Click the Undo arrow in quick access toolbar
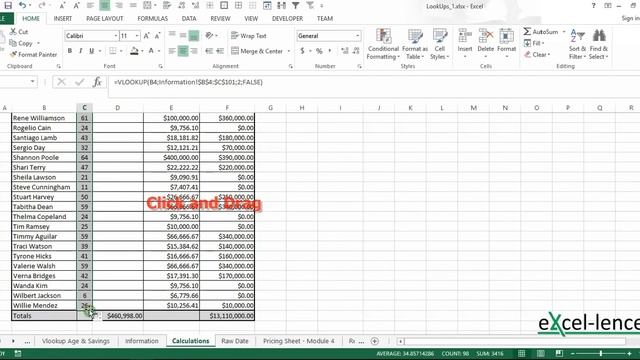Image resolution: width=640 pixels, height=360 pixels. pos(23,6)
